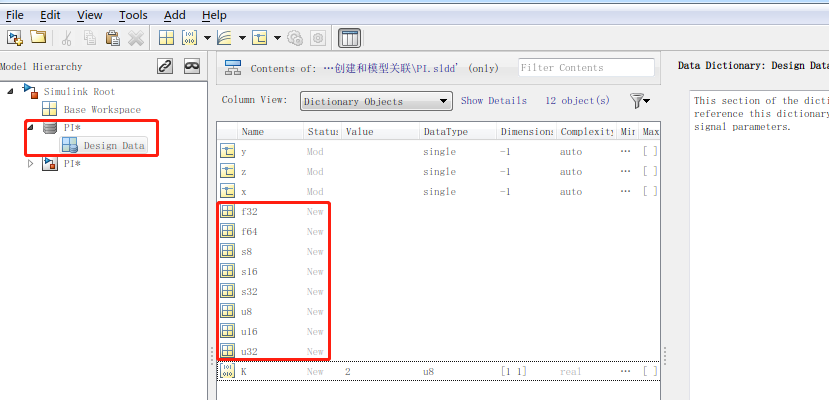Click the Copy toolbar icon
The width and height of the screenshot is (829, 400).
pyautogui.click(x=90, y=38)
